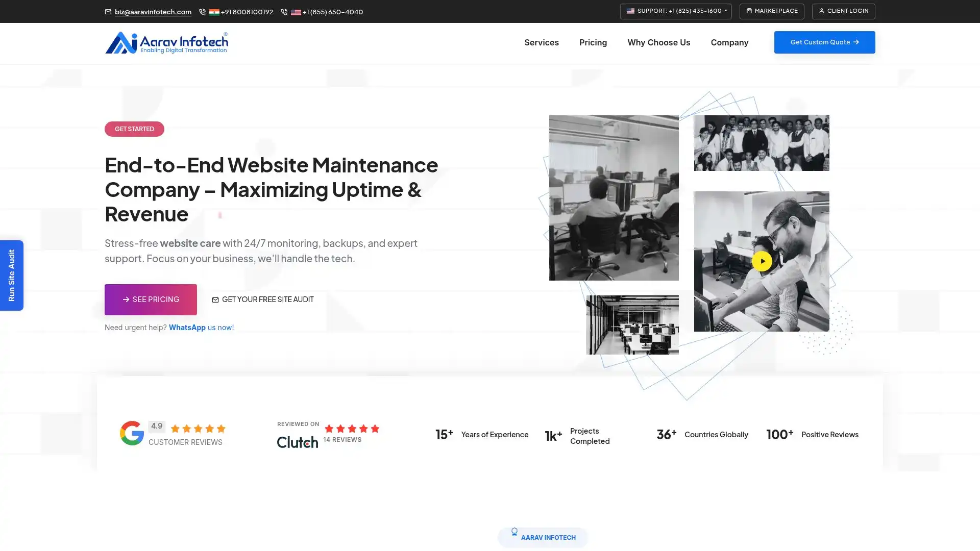Open the Marketplace button
Viewport: 980px width, 551px height.
pyautogui.click(x=771, y=11)
